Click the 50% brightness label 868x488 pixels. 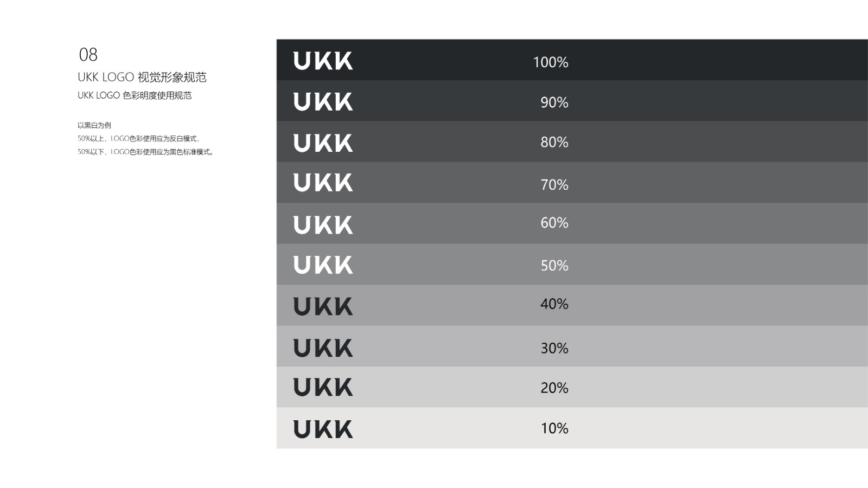(x=554, y=266)
